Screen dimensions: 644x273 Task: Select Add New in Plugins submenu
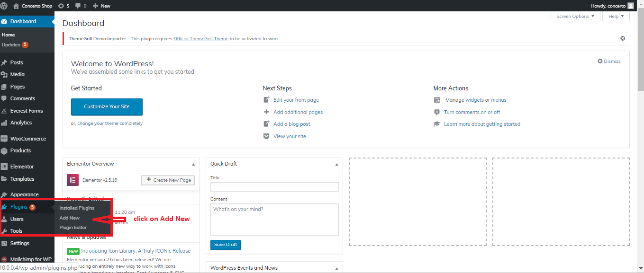70,218
